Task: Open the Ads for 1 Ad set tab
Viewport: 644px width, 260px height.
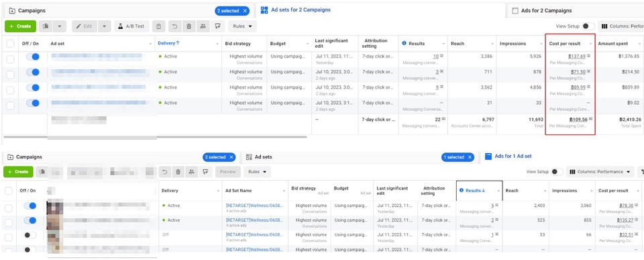Action: (508, 157)
